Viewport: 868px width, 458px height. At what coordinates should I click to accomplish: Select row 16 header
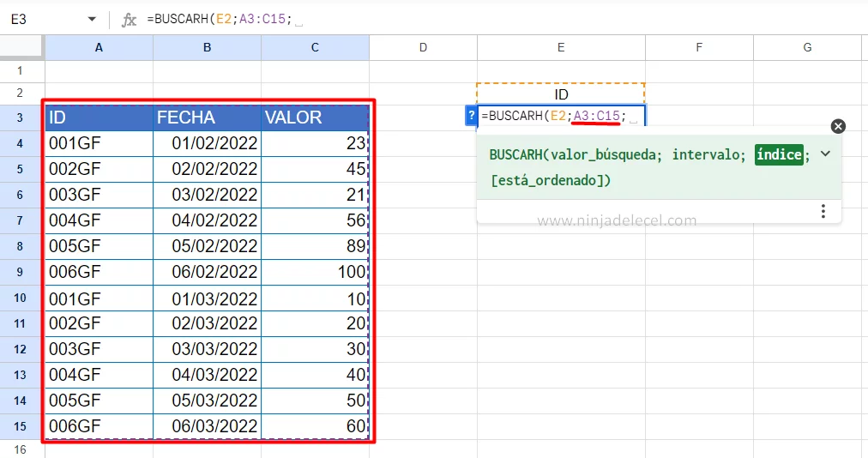click(x=20, y=449)
